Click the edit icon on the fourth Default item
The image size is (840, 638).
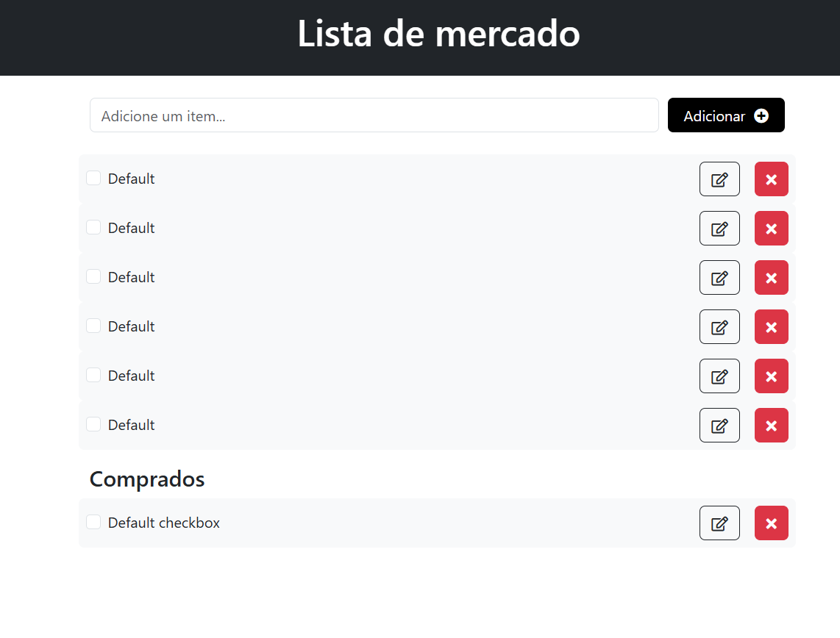(x=719, y=326)
